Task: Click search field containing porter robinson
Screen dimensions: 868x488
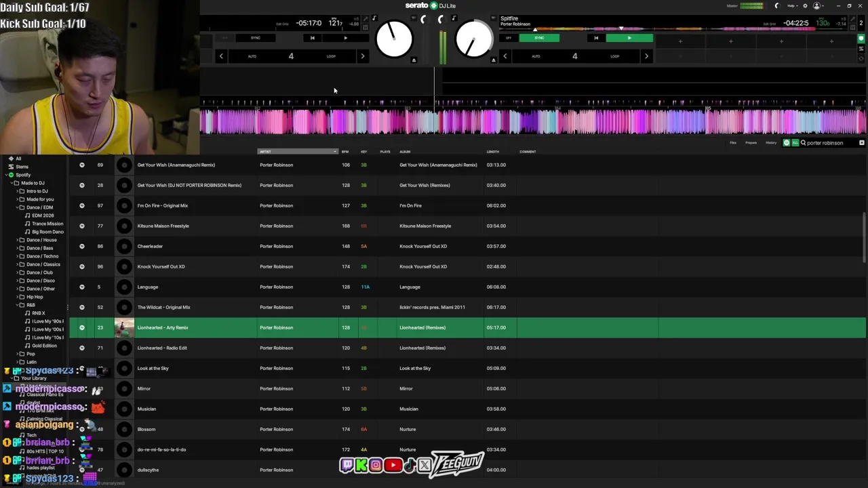Action: 830,143
